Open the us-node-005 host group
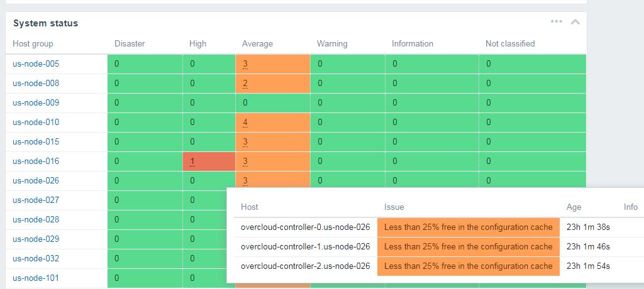Viewport: 644px width, 289px height. [x=36, y=63]
